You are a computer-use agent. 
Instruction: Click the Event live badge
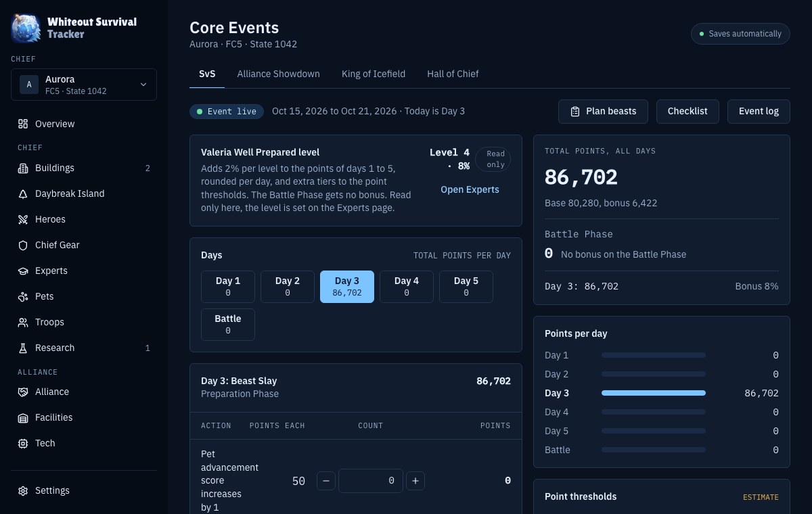click(x=227, y=112)
